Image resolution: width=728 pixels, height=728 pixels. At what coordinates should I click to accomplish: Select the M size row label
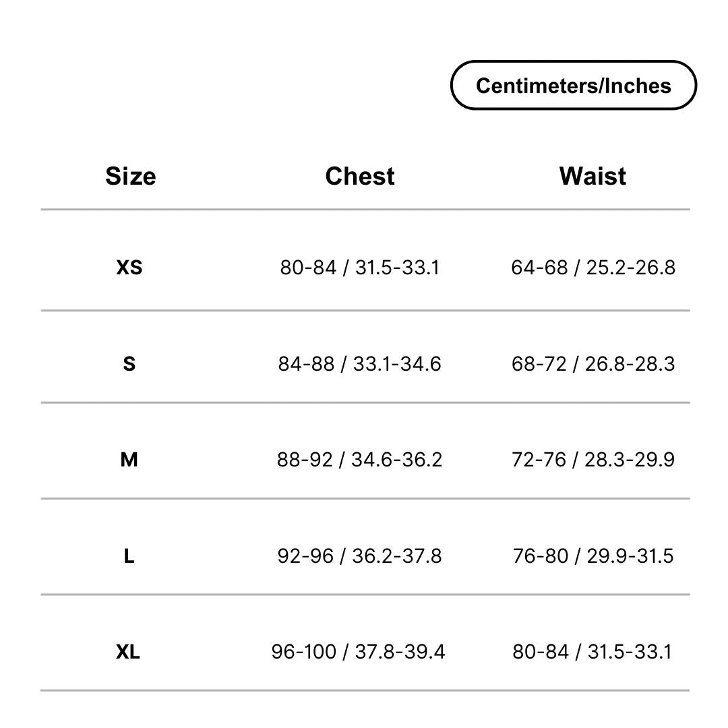coord(129,460)
